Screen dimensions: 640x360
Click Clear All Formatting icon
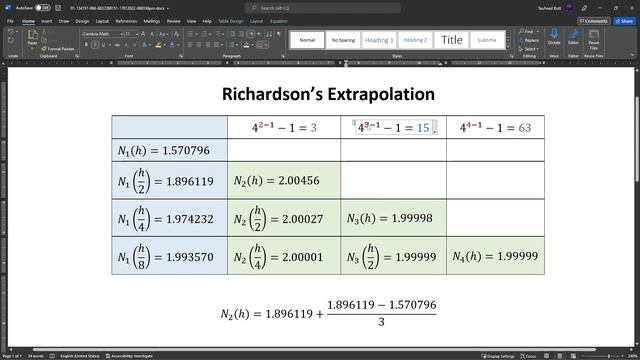[x=176, y=34]
